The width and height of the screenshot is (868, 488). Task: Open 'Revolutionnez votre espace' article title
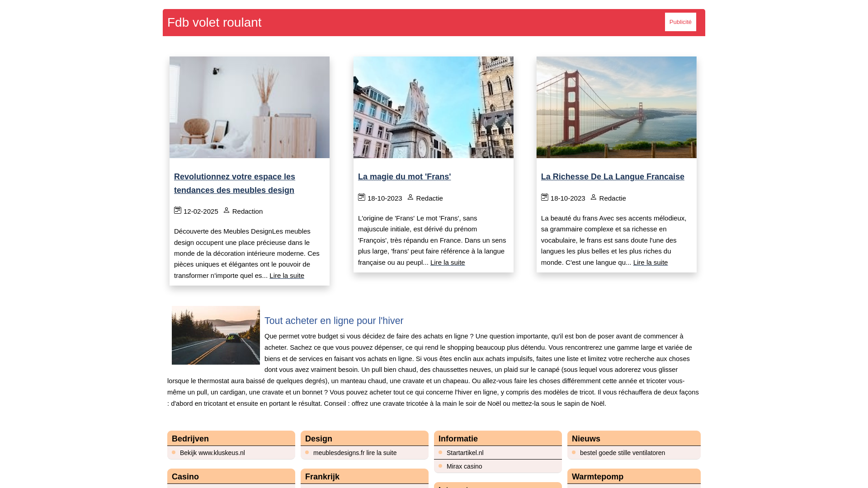(234, 183)
